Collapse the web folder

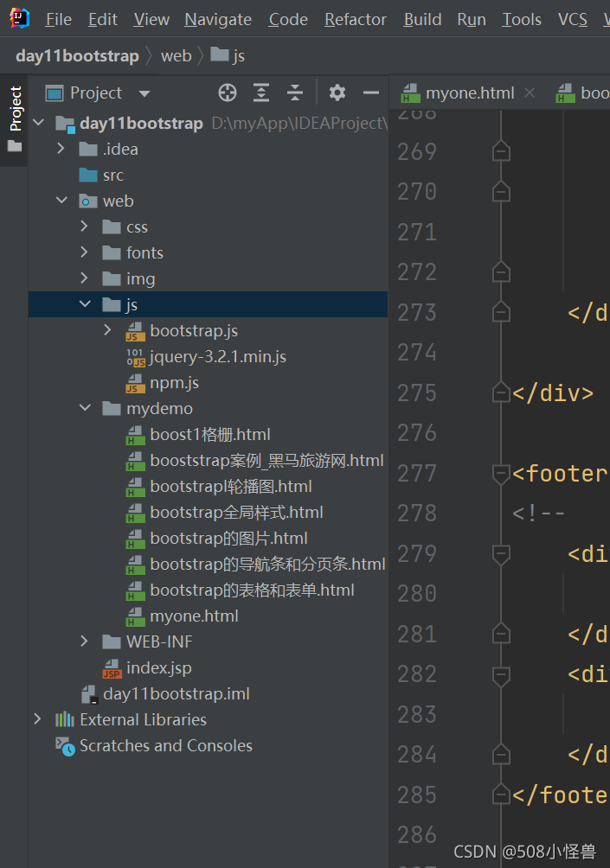(x=61, y=201)
